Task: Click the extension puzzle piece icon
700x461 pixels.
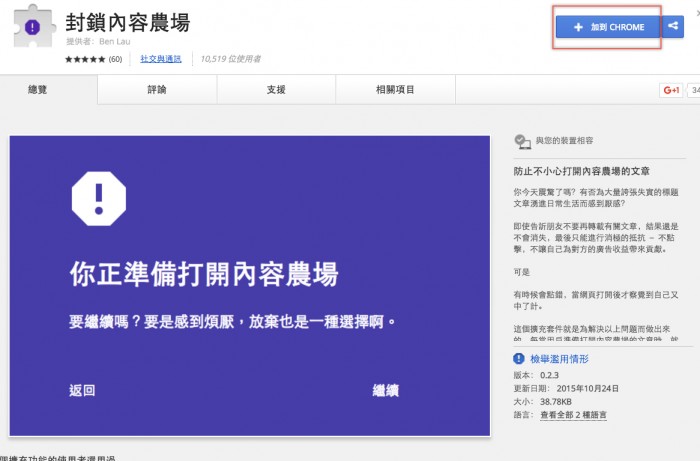Action: (x=34, y=27)
